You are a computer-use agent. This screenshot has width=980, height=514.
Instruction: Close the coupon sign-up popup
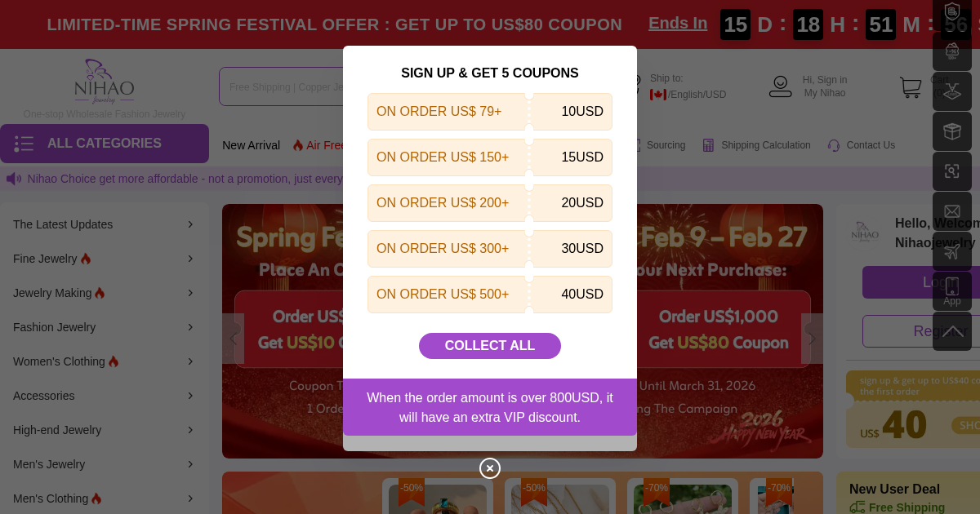tap(490, 468)
